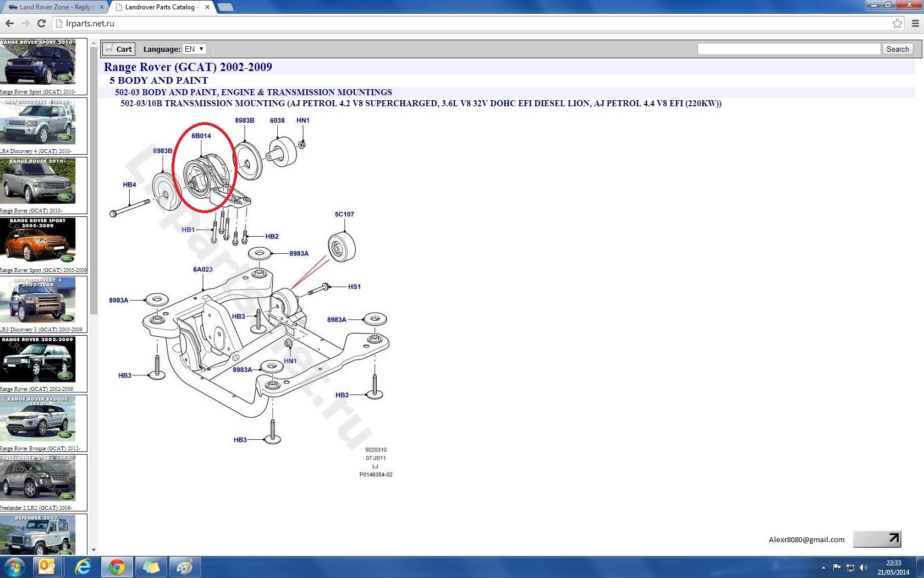This screenshot has height=578, width=924.
Task: Go back to the previous browser page
Action: point(9,24)
